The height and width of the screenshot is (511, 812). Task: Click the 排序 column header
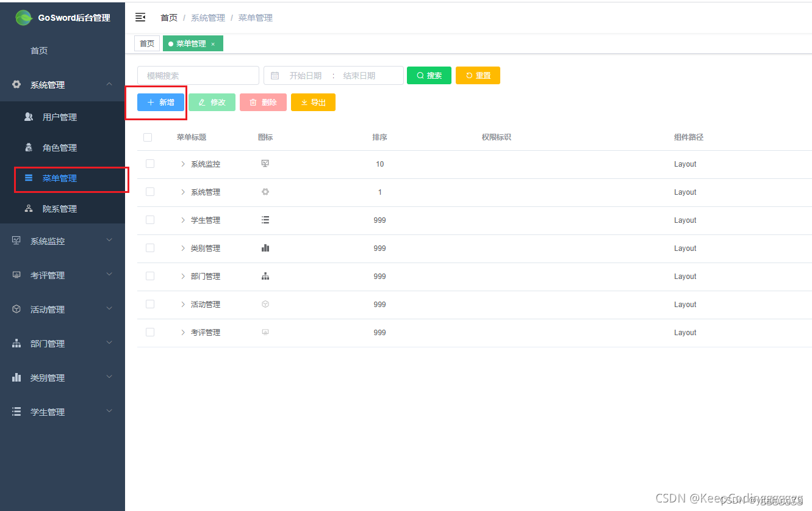[x=379, y=137]
